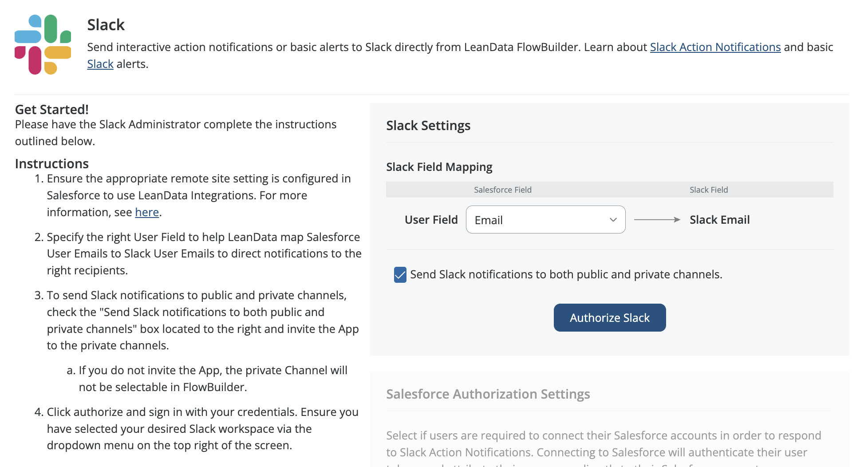This screenshot has height=467, width=868.
Task: Click the Authorize Slack button
Action: coord(610,318)
